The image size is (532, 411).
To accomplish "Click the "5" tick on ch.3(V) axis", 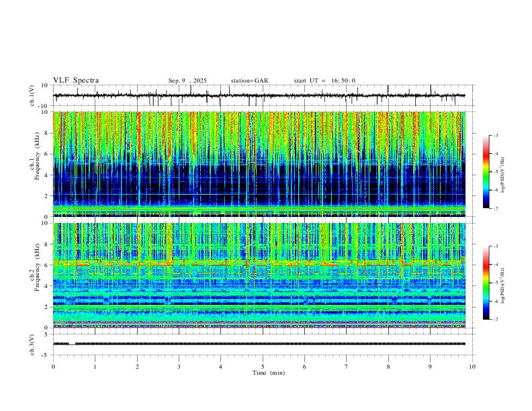I will point(47,334).
